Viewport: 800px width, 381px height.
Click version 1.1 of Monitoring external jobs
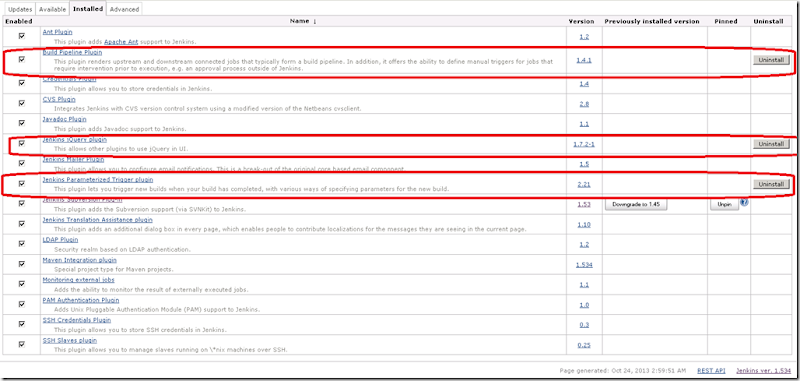point(584,285)
